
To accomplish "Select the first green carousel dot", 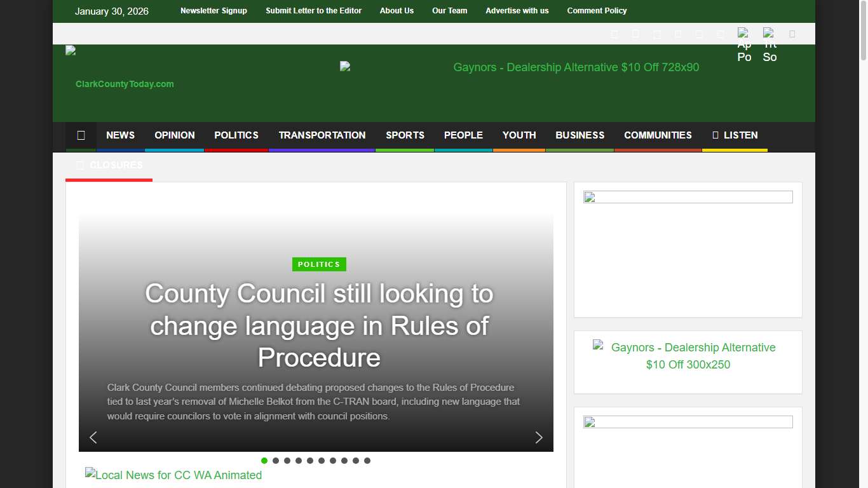I will (x=264, y=461).
